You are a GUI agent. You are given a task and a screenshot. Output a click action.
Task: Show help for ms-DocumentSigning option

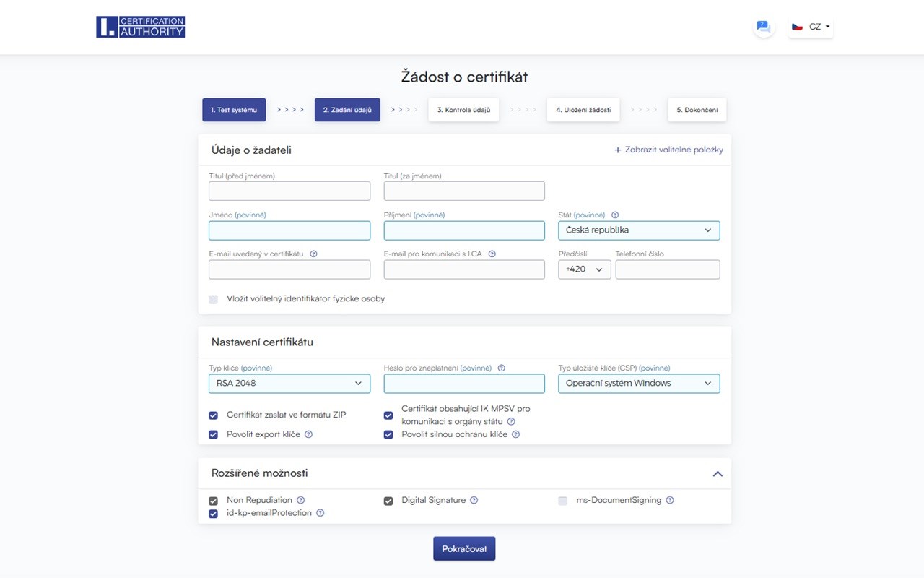pyautogui.click(x=670, y=500)
